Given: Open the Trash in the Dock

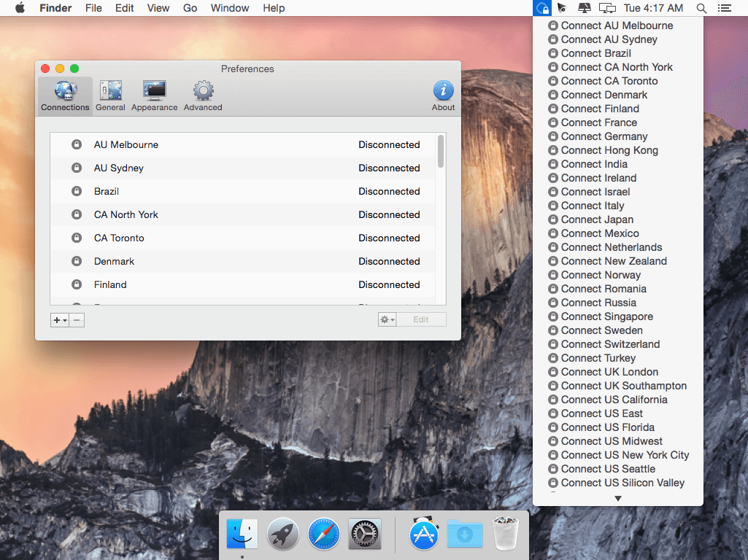Looking at the screenshot, I should [506, 534].
